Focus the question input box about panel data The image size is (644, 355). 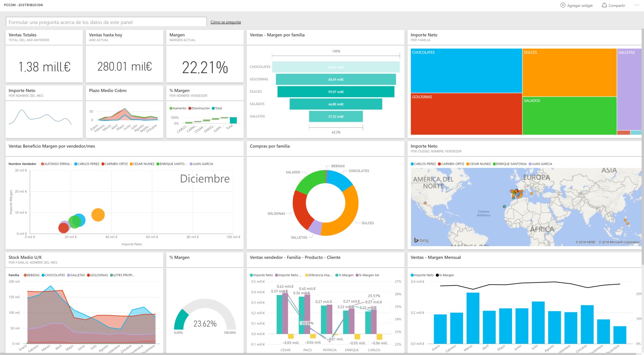click(106, 22)
